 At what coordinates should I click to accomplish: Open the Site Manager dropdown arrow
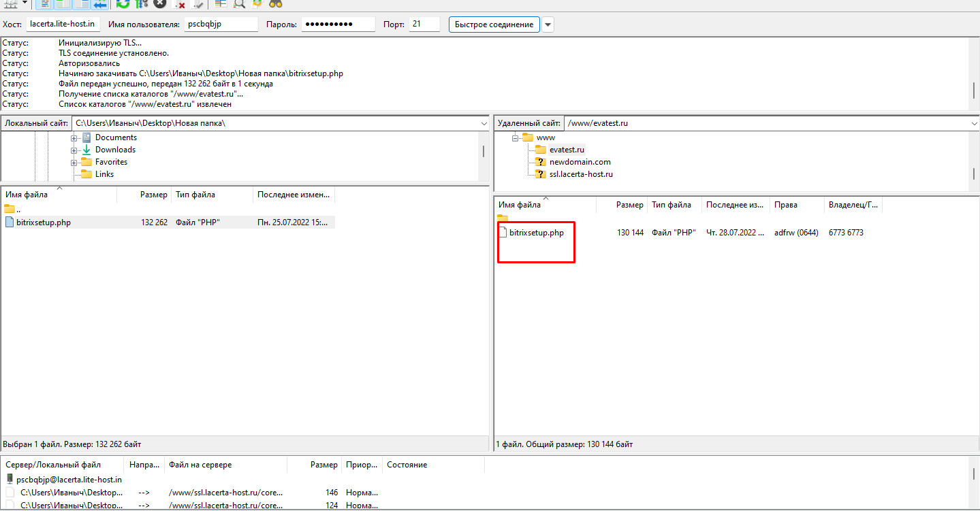[x=25, y=3]
